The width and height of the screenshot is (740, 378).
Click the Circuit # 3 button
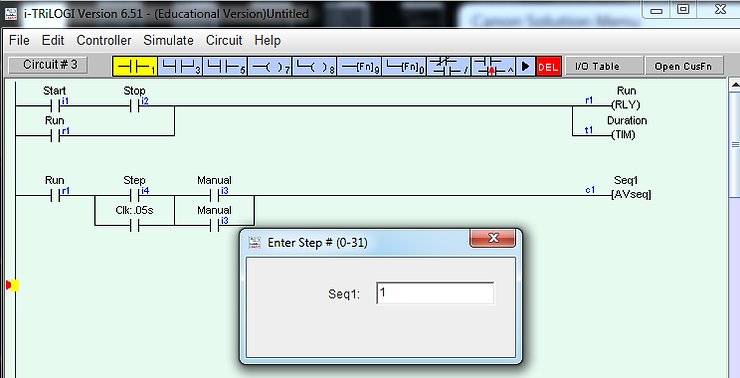49,65
